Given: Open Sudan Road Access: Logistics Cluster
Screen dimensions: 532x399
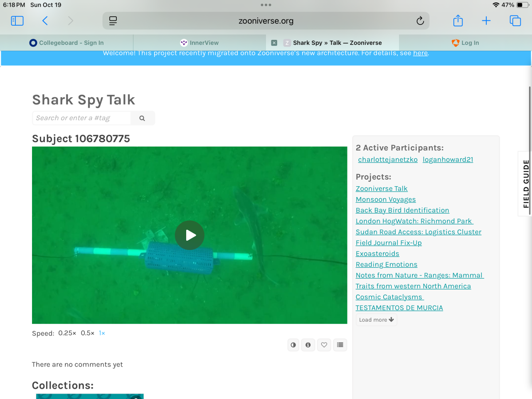Looking at the screenshot, I should (x=419, y=232).
